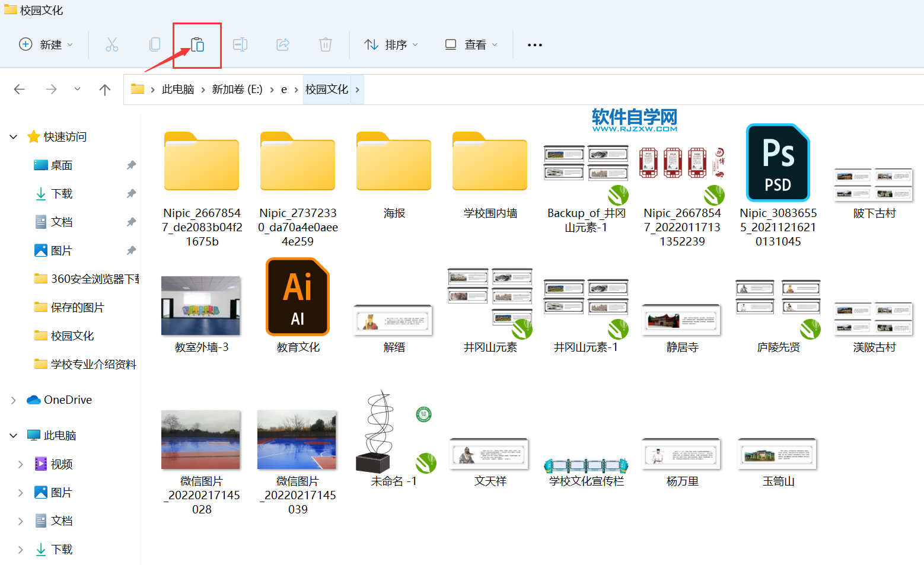
Task: Open the 新建 dropdown menu
Action: 46,44
